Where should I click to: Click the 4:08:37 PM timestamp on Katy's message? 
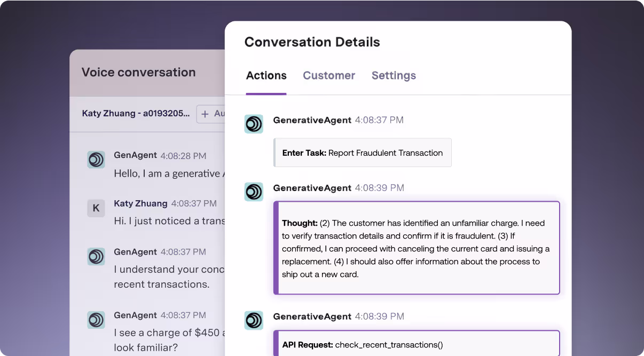click(x=193, y=203)
